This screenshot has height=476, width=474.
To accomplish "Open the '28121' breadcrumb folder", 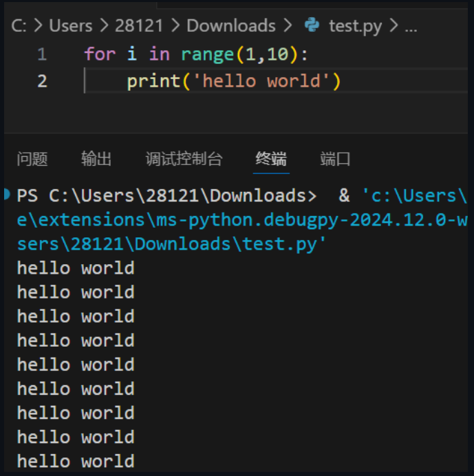I will (x=139, y=26).
